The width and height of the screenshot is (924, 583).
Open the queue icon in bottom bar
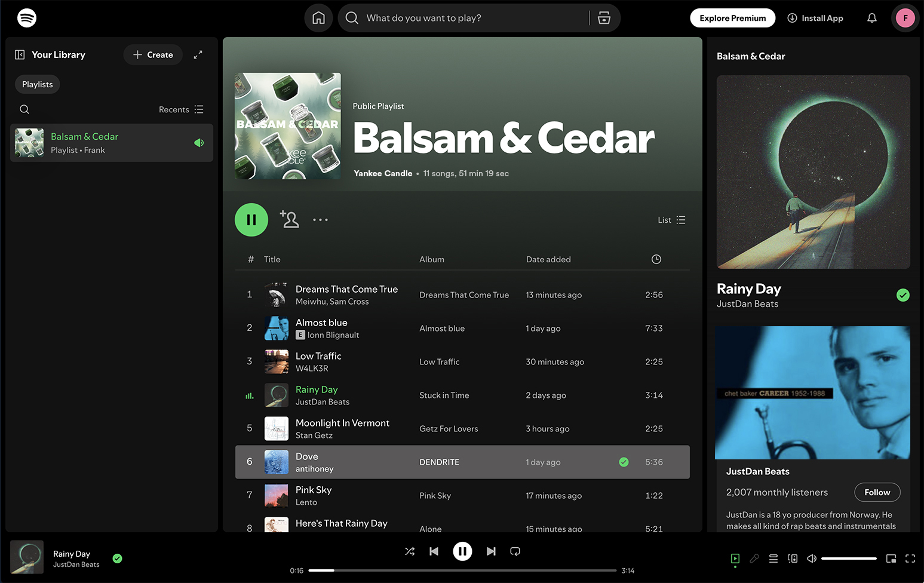pos(773,559)
